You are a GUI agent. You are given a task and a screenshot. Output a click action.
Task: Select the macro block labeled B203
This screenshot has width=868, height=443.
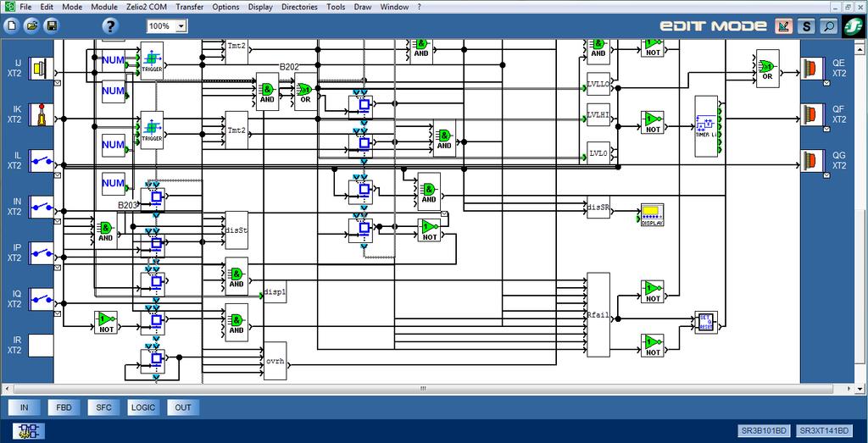(x=153, y=199)
